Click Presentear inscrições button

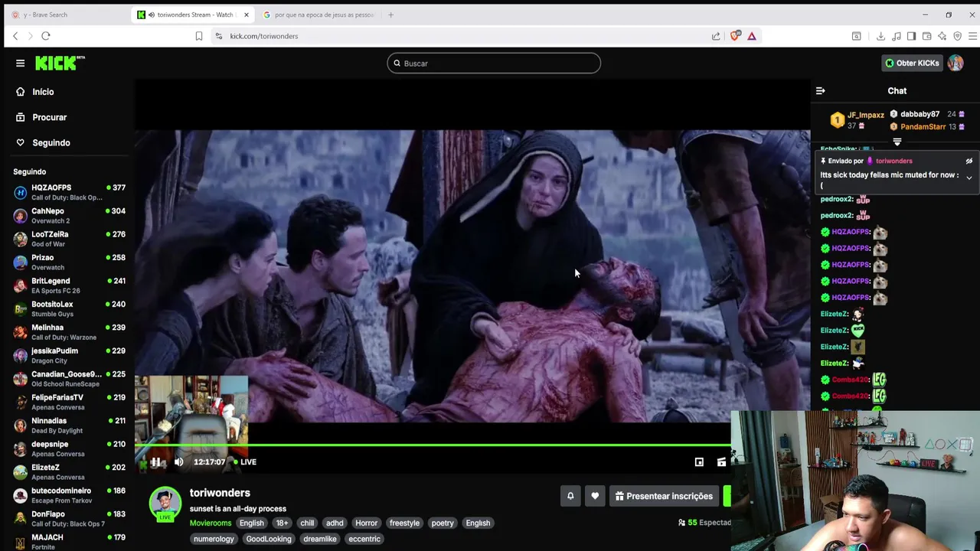tap(664, 496)
